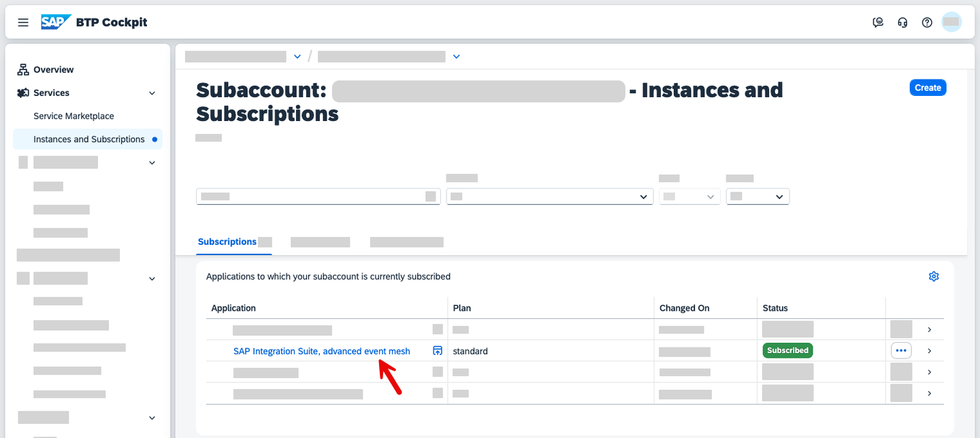This screenshot has width=980, height=438.
Task: Click the Services puzzle icon
Action: click(x=23, y=92)
